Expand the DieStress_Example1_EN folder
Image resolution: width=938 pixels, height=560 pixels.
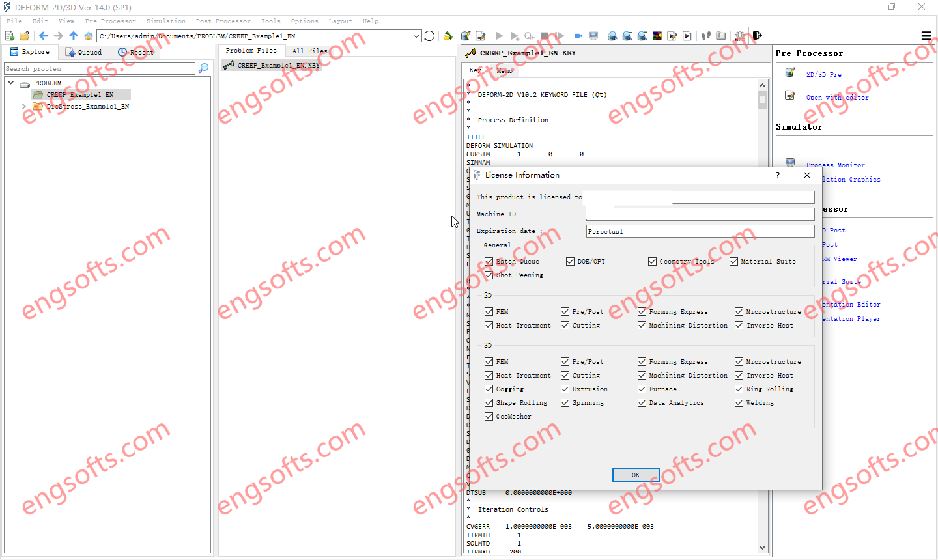24,106
